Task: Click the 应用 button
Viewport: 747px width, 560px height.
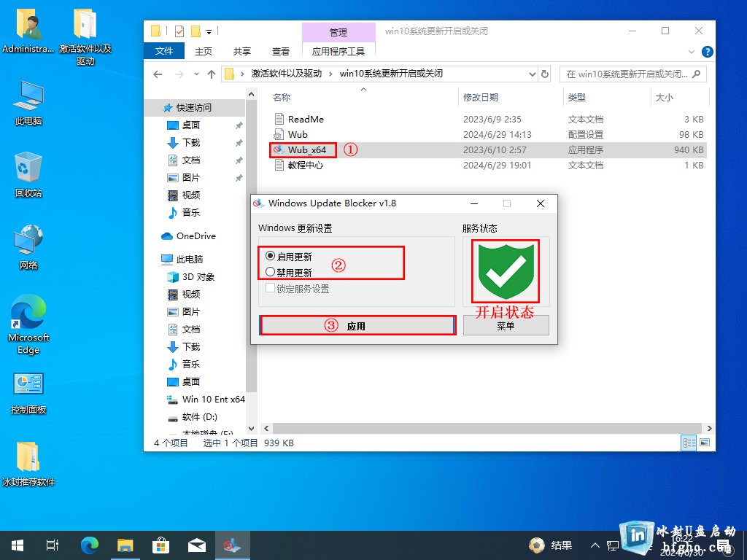Action: pyautogui.click(x=357, y=326)
